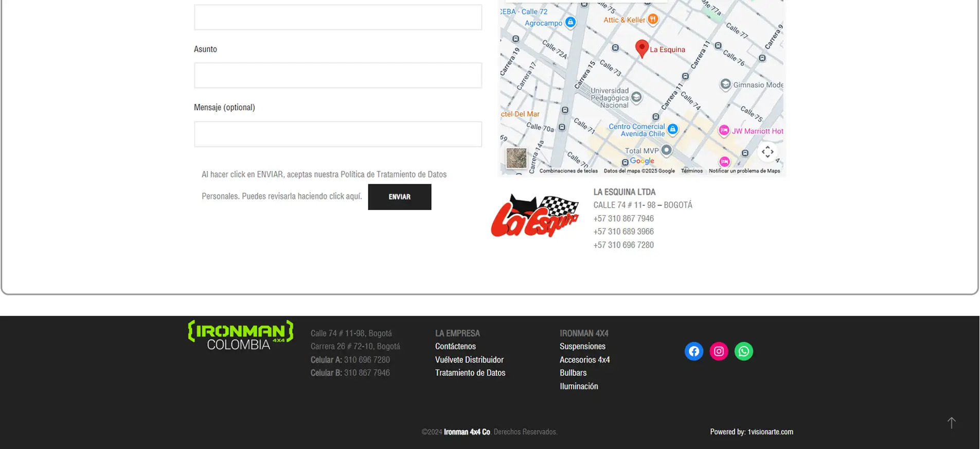980x449 pixels.
Task: Open the WhatsApp chat icon
Action: (743, 351)
